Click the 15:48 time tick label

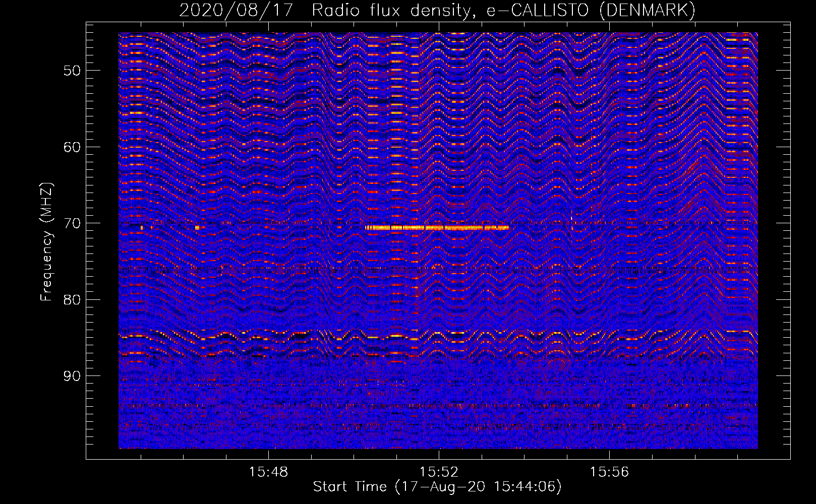pyautogui.click(x=268, y=472)
